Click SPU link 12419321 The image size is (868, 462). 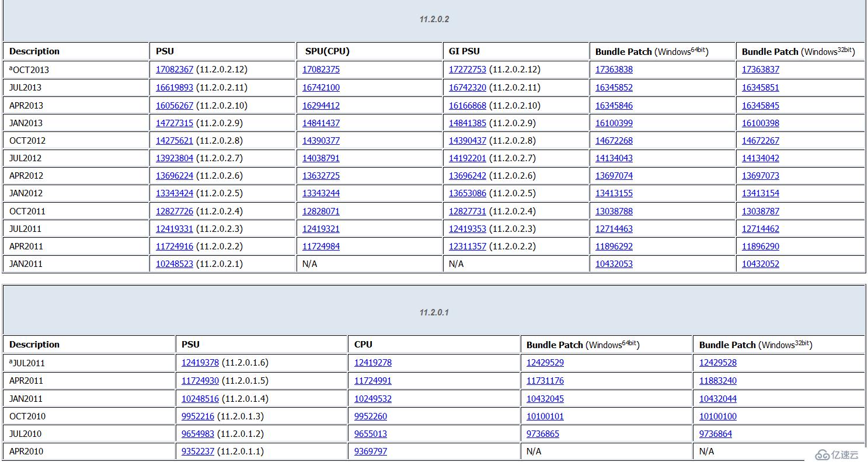click(321, 229)
